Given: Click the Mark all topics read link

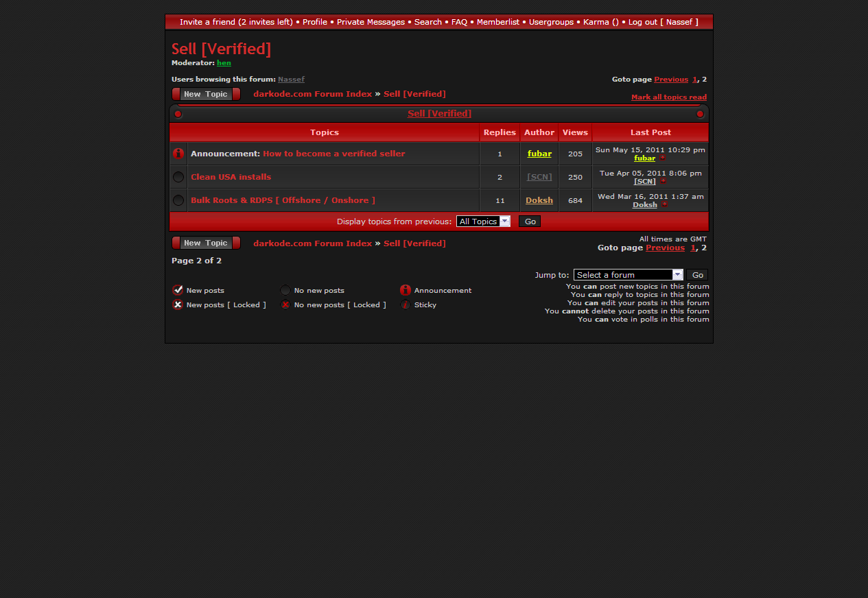Looking at the screenshot, I should [x=668, y=97].
